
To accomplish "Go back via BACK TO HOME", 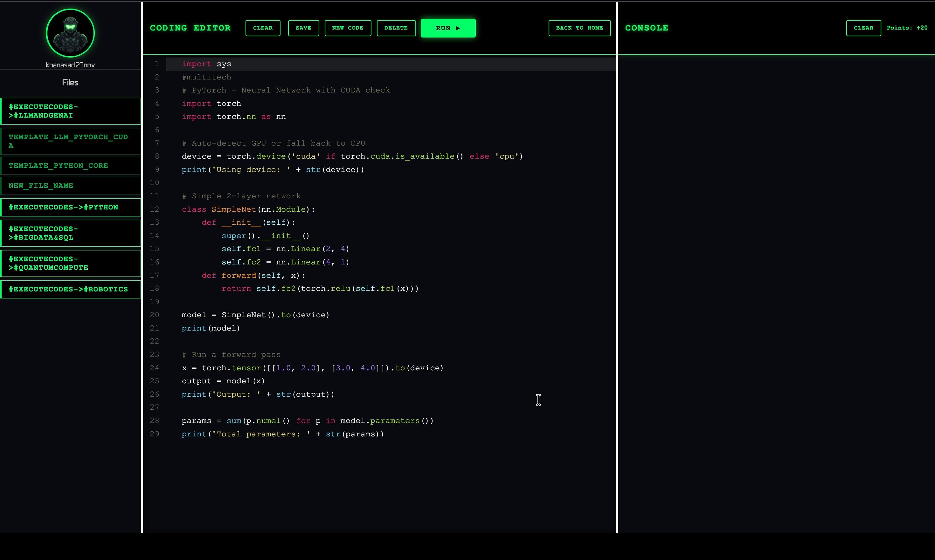I will 579,28.
